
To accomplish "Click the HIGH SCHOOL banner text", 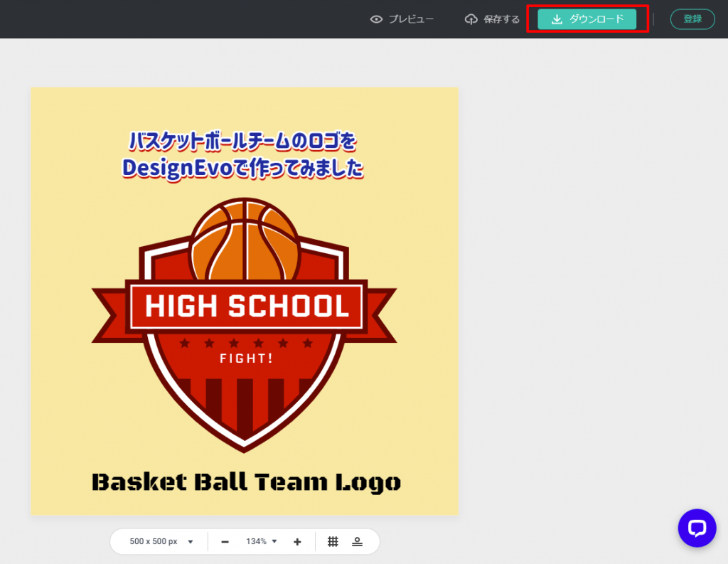I will pos(247,307).
